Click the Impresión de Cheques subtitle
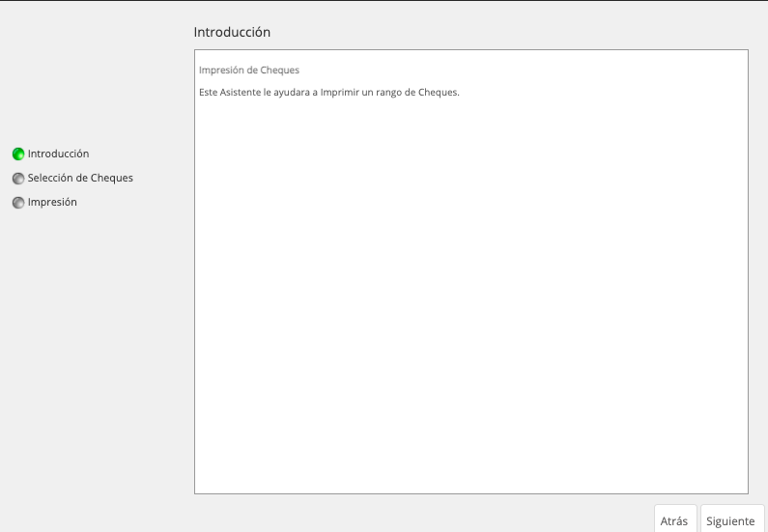768x532 pixels. [x=249, y=70]
